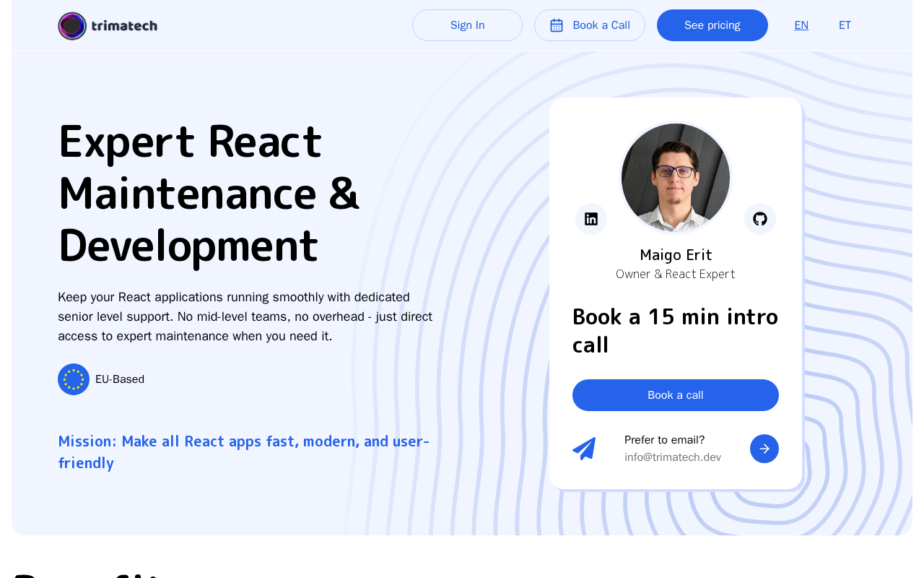Click the Book a Call header button
The image size is (924, 578).
pyautogui.click(x=590, y=25)
